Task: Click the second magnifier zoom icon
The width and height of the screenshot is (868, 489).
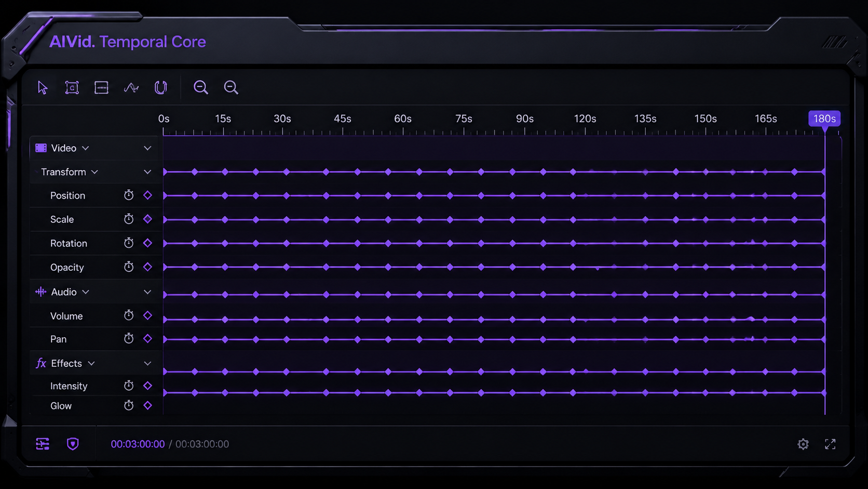Action: pos(231,87)
